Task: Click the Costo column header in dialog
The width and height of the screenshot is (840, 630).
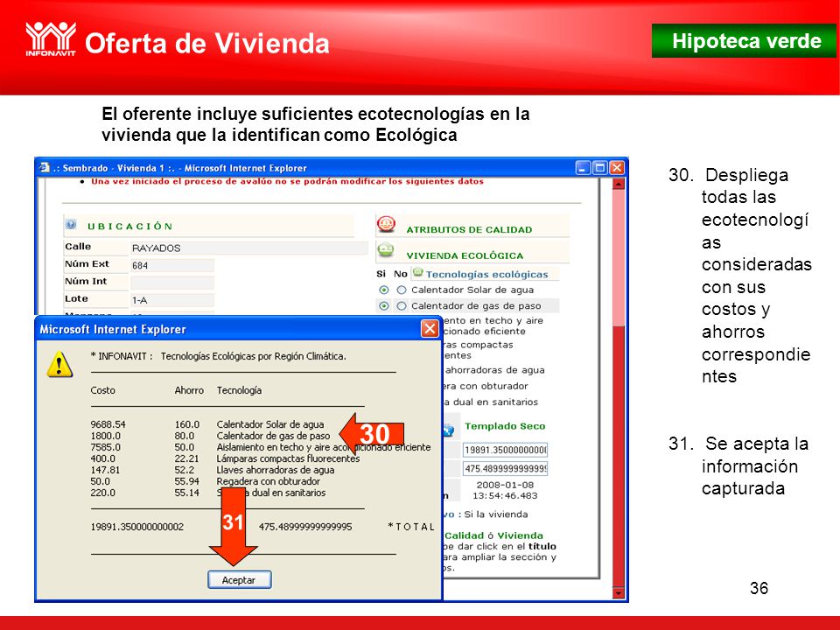Action: [x=103, y=390]
